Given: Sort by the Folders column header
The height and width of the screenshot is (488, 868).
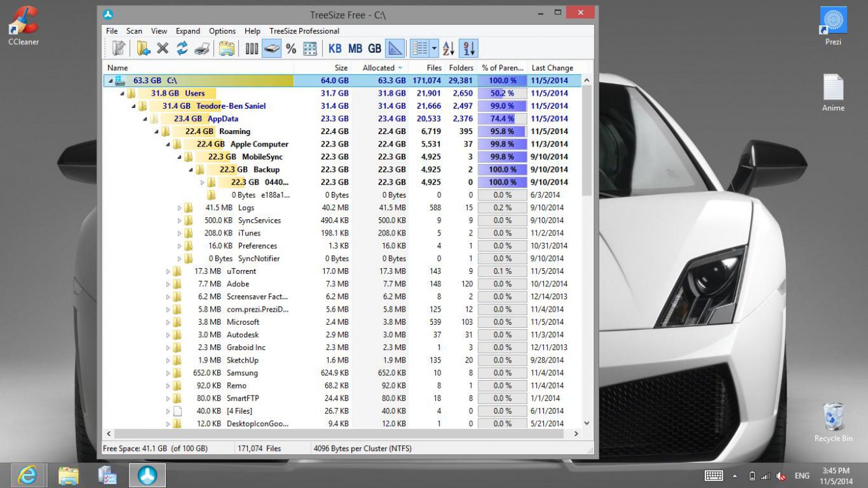Looking at the screenshot, I should tap(460, 68).
